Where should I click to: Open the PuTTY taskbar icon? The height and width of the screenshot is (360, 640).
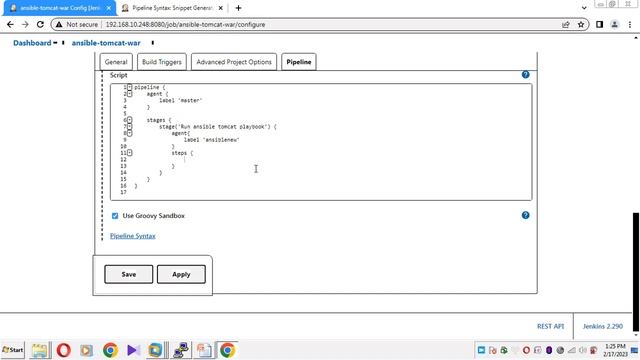coord(180,350)
